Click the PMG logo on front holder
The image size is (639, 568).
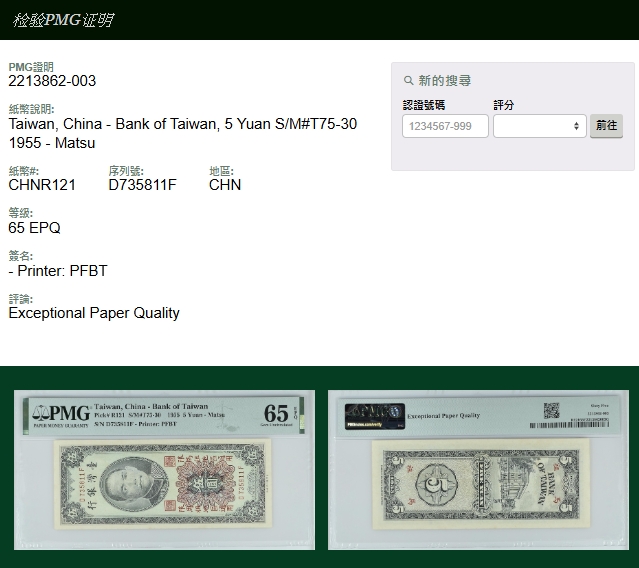(61, 412)
